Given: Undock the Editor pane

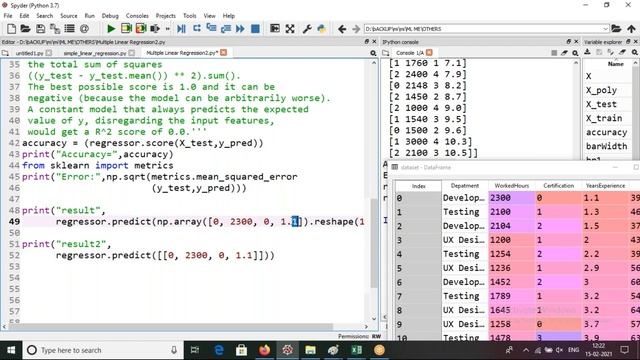Looking at the screenshot, I should click(x=367, y=42).
